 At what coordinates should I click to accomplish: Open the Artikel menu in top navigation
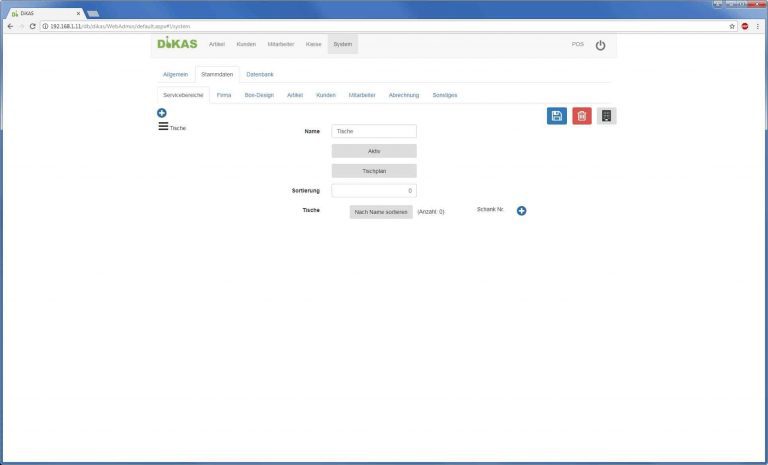point(217,45)
